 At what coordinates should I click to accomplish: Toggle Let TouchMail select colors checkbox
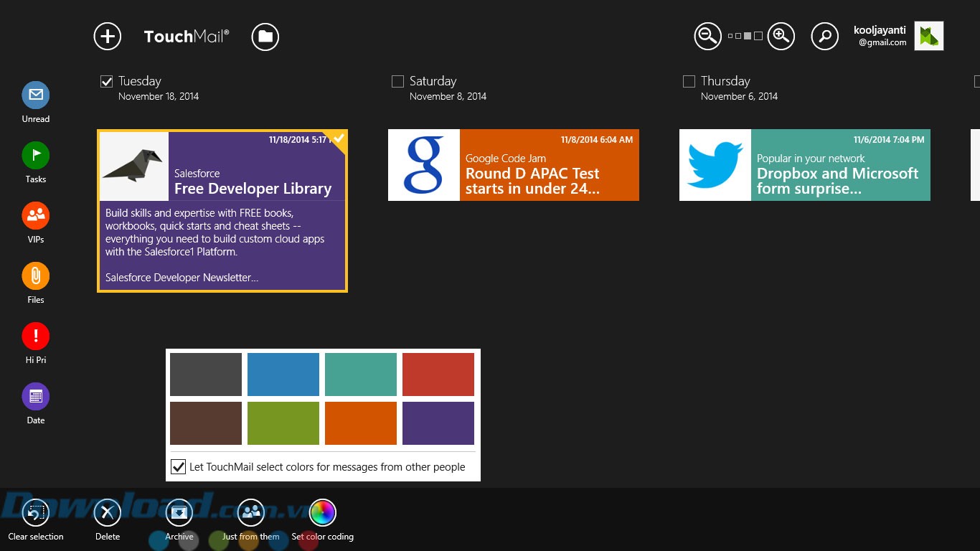click(x=179, y=467)
